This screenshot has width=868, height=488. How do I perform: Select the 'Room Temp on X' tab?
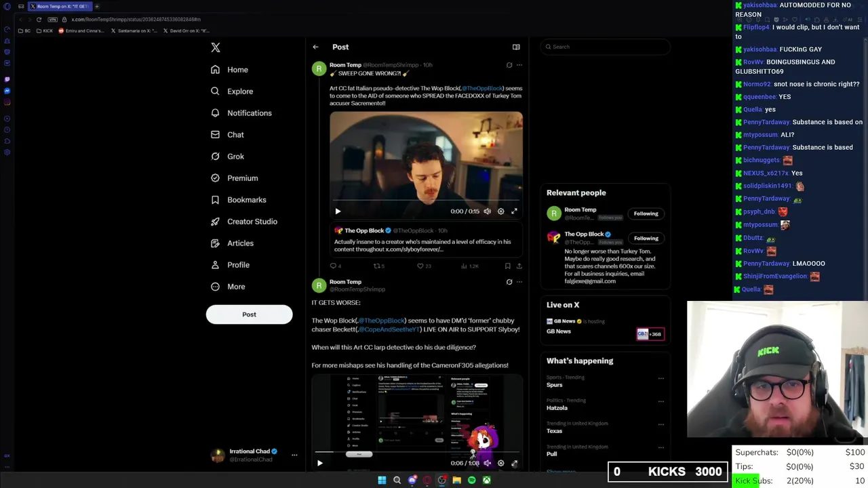click(x=59, y=6)
